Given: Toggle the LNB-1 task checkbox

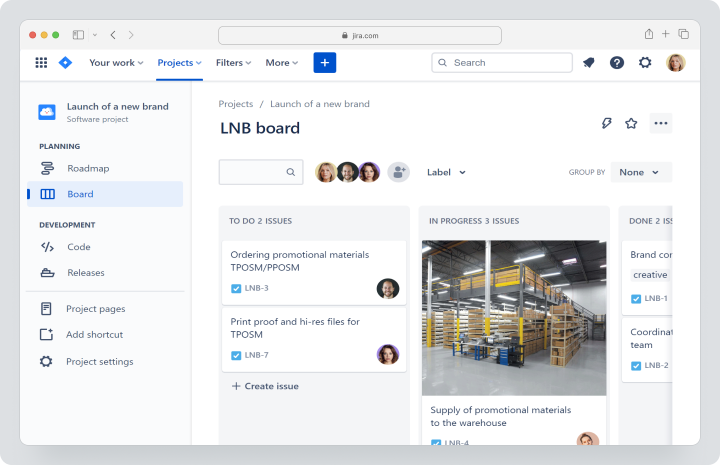Looking at the screenshot, I should [x=636, y=299].
